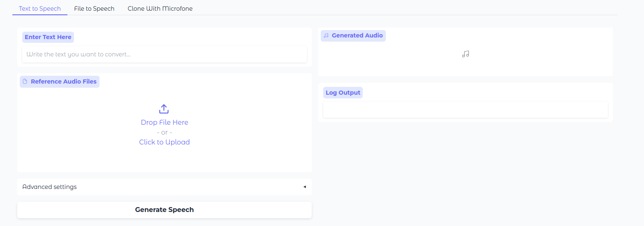Click the Generated Audio label
644x226 pixels.
[x=357, y=36]
